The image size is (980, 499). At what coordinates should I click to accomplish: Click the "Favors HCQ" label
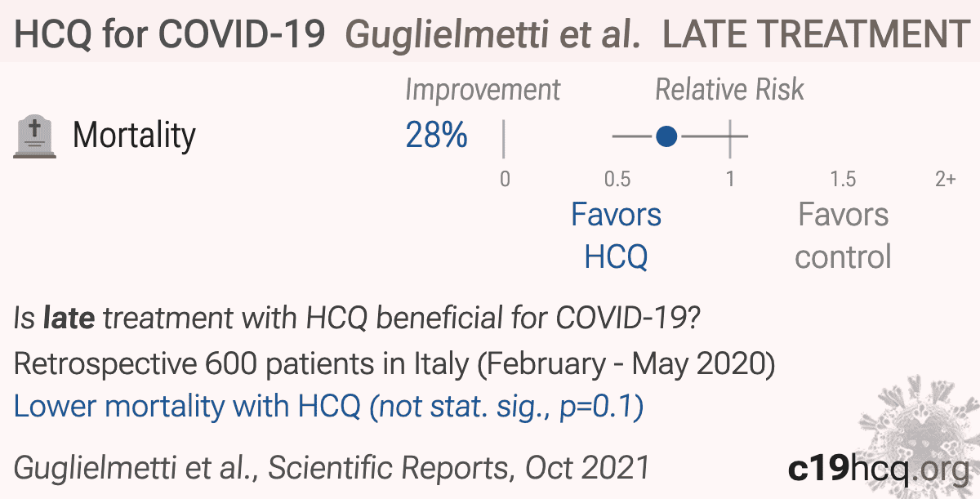616,235
